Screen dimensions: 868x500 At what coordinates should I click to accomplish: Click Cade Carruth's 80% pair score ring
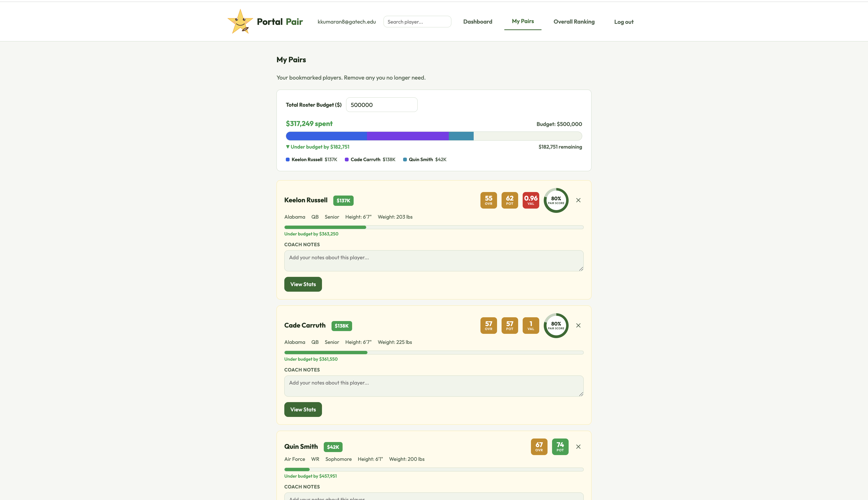point(556,326)
